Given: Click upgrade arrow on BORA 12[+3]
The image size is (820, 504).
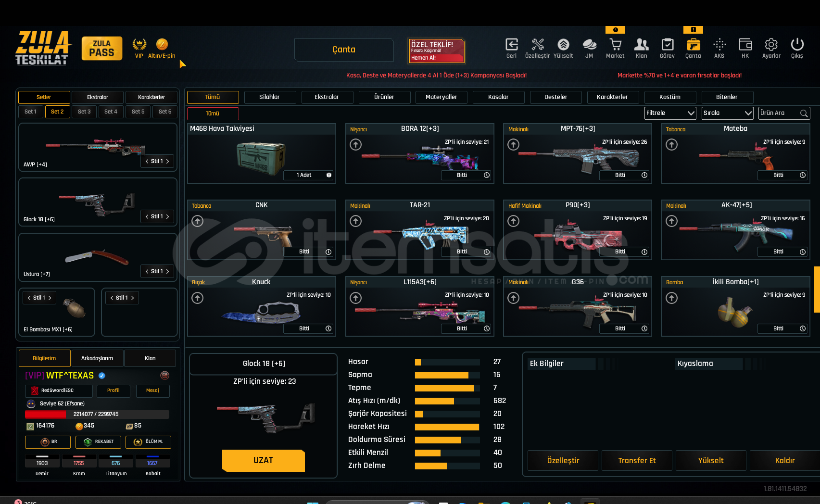Looking at the screenshot, I should tap(356, 145).
